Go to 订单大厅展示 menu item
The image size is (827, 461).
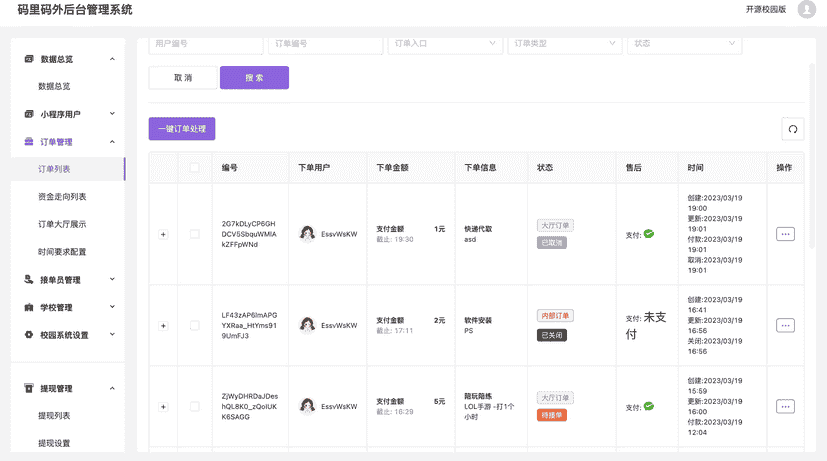click(62, 224)
